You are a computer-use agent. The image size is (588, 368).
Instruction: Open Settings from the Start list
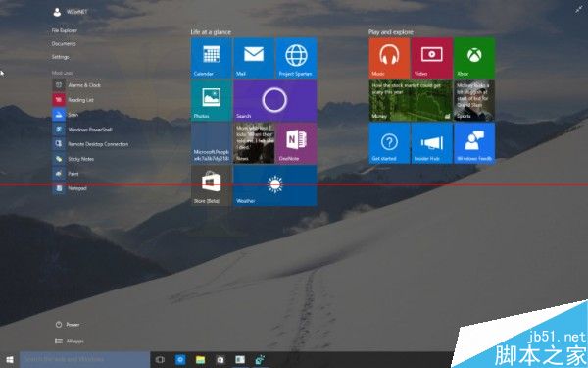pos(61,57)
